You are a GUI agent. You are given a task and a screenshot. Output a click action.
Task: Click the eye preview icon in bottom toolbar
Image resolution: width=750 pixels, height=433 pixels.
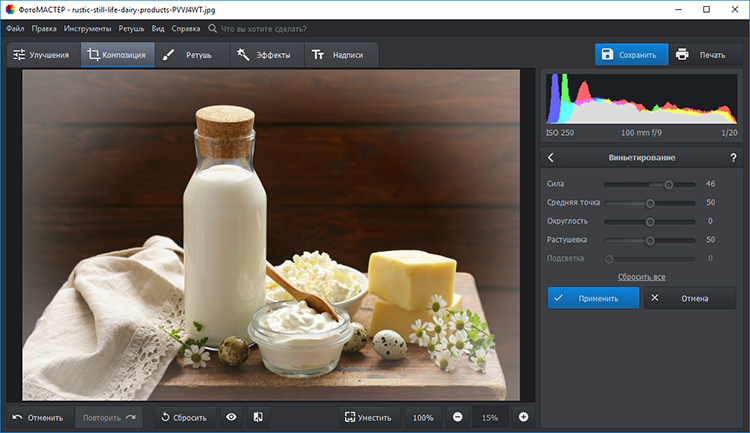[x=231, y=417]
